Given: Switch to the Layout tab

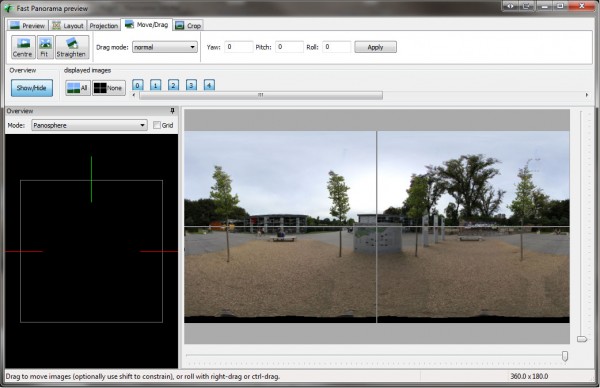Looking at the screenshot, I should 68,26.
